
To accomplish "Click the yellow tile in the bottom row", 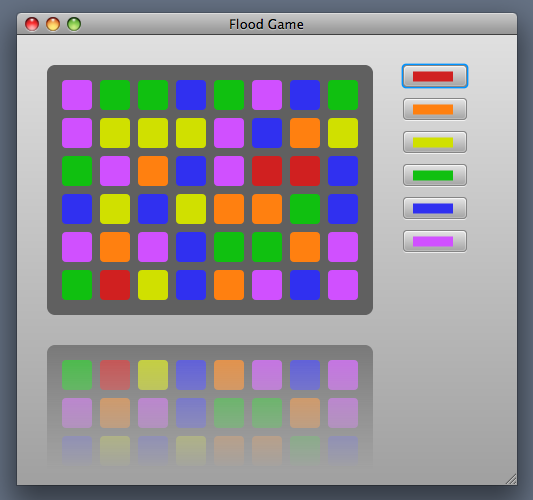I will coord(153,285).
